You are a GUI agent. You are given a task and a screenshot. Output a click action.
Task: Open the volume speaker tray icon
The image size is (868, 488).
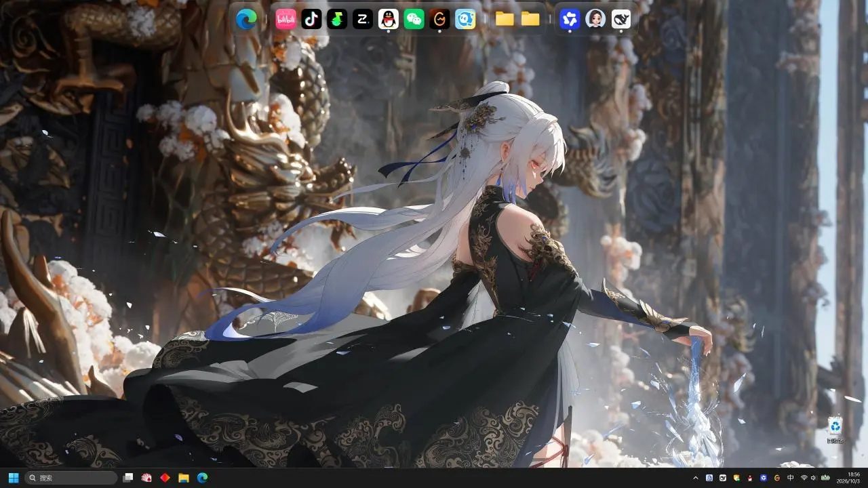[x=813, y=478]
